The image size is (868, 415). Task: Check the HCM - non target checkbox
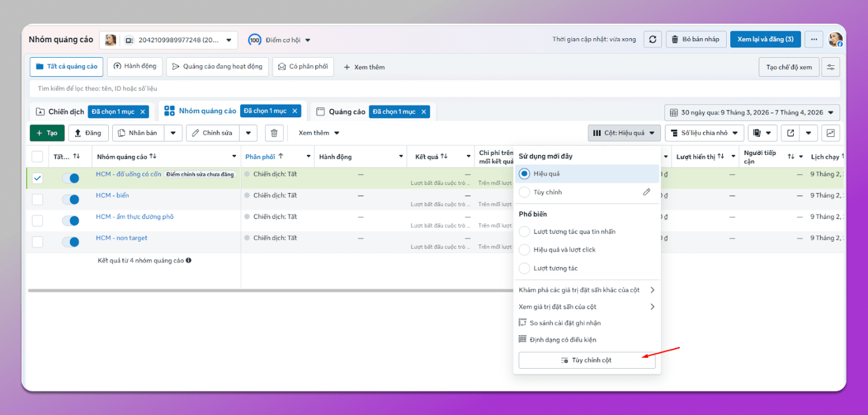[38, 242]
